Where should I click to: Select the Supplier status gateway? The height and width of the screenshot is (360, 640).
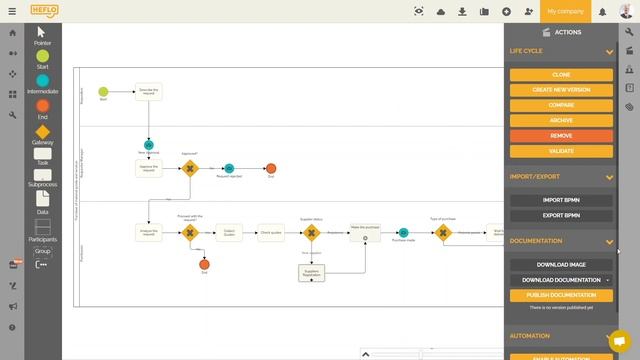[x=311, y=233]
